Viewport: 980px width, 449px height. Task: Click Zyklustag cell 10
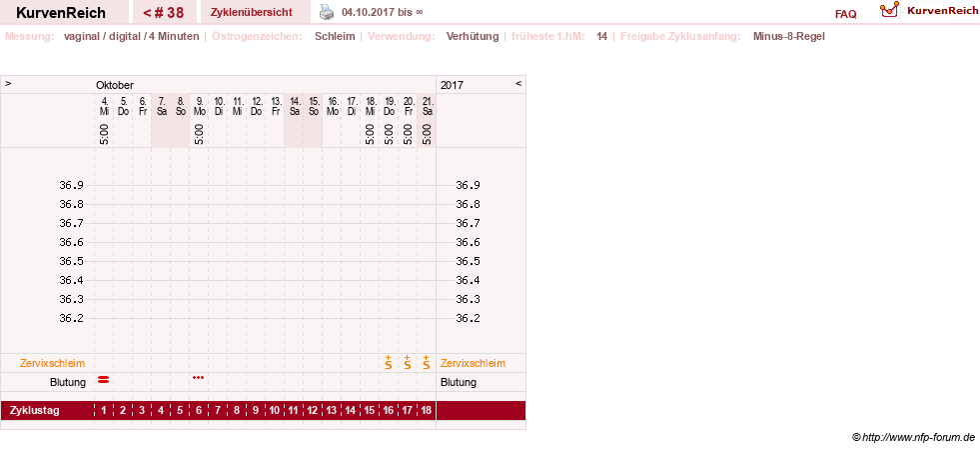tap(275, 411)
